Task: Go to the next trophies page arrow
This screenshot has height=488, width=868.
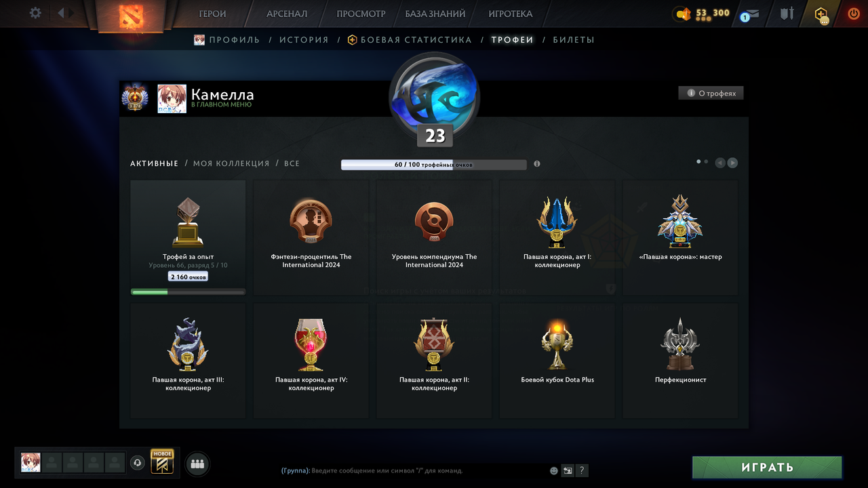Action: [x=733, y=163]
